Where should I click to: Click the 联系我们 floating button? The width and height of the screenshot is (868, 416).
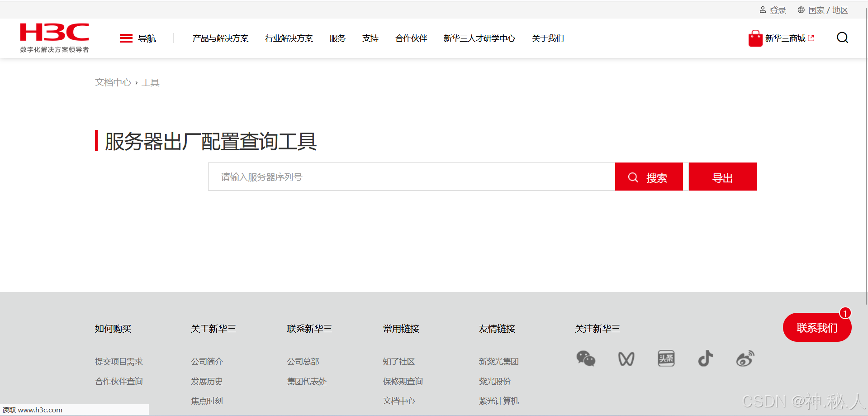pyautogui.click(x=817, y=327)
